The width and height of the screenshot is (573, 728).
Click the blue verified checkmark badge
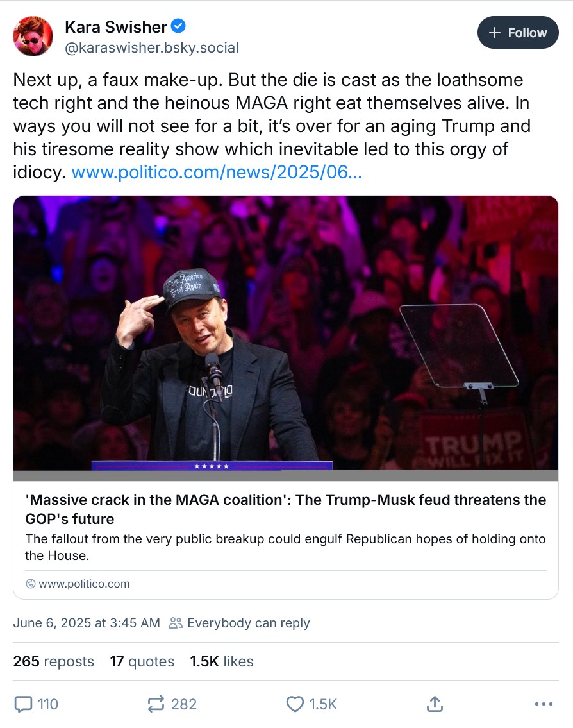178,26
